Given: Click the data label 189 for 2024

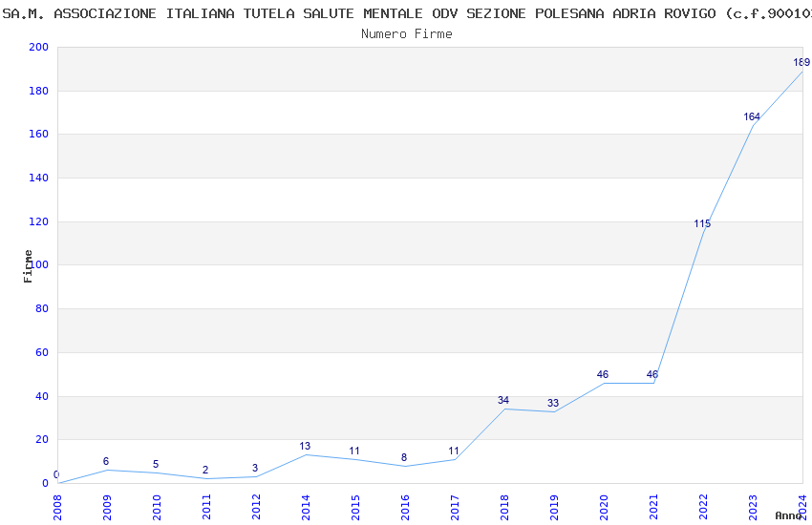Looking at the screenshot, I should click(x=801, y=63).
